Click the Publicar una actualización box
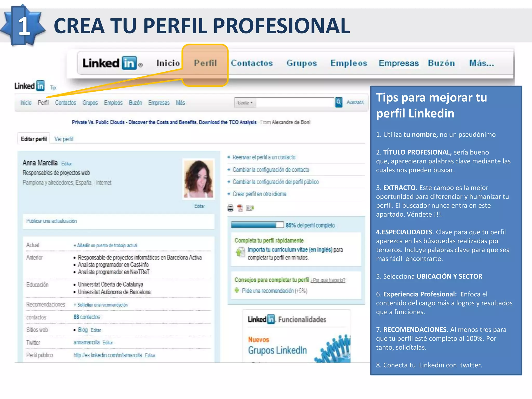The width and height of the screenshot is (532, 399). [x=118, y=221]
